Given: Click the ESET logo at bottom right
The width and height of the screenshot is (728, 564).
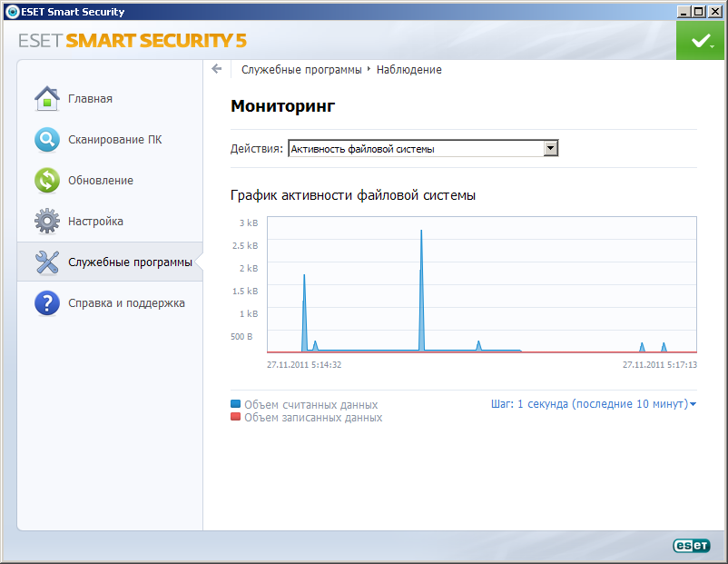Looking at the screenshot, I should point(692,546).
